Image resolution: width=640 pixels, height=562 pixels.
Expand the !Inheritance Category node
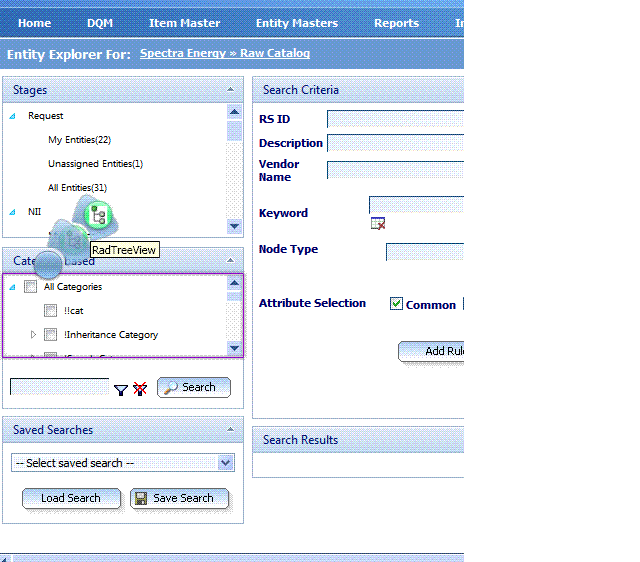click(x=33, y=335)
